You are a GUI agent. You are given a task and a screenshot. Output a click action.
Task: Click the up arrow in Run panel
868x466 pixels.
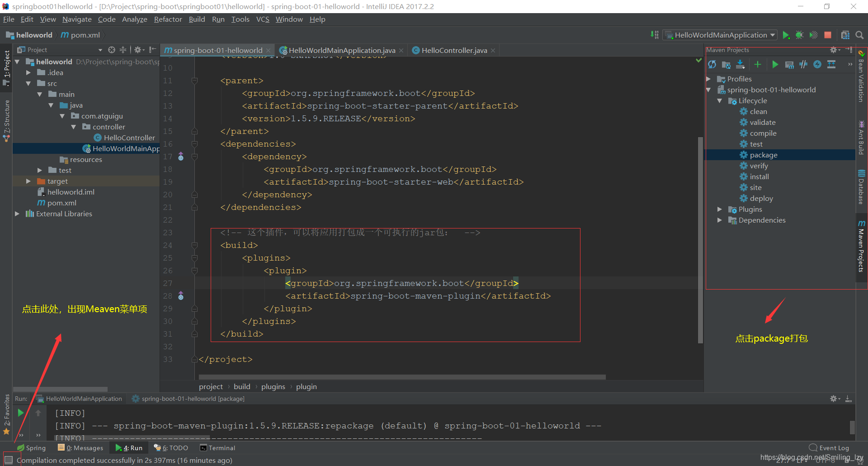pos(38,413)
